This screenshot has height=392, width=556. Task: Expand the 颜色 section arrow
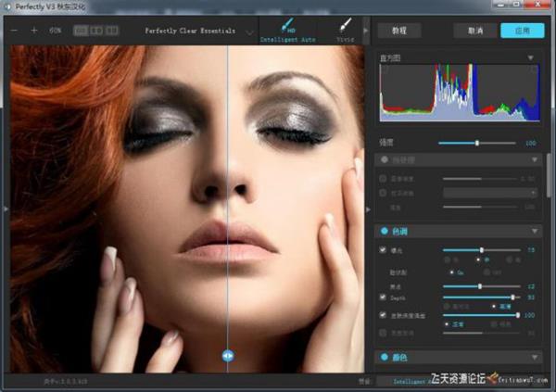[535, 357]
